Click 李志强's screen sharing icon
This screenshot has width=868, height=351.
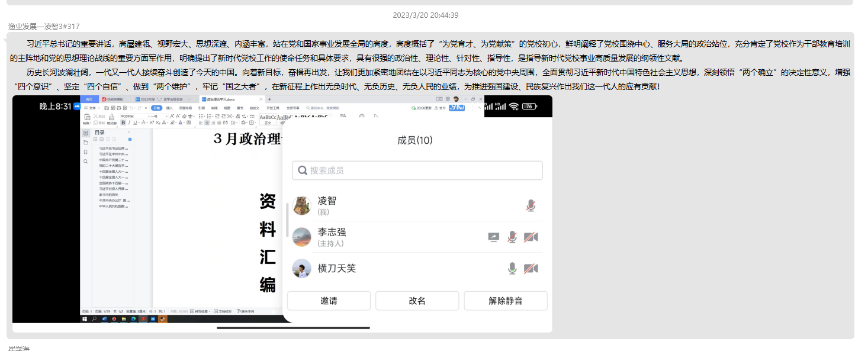493,237
